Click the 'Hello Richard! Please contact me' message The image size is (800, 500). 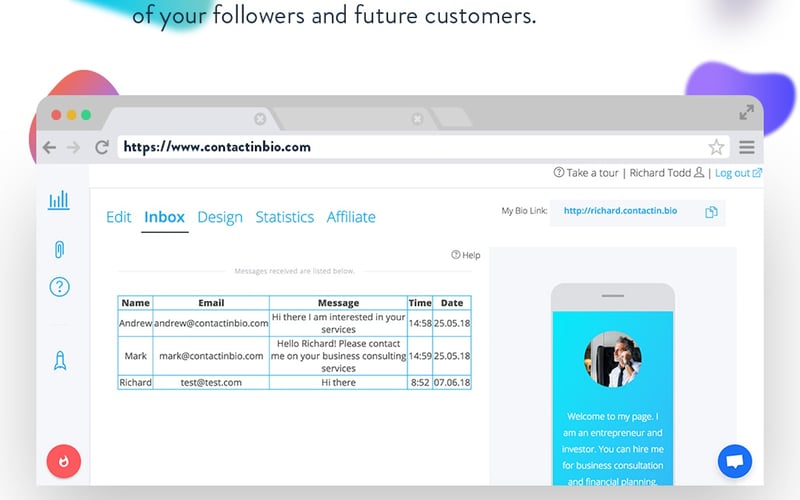click(338, 356)
